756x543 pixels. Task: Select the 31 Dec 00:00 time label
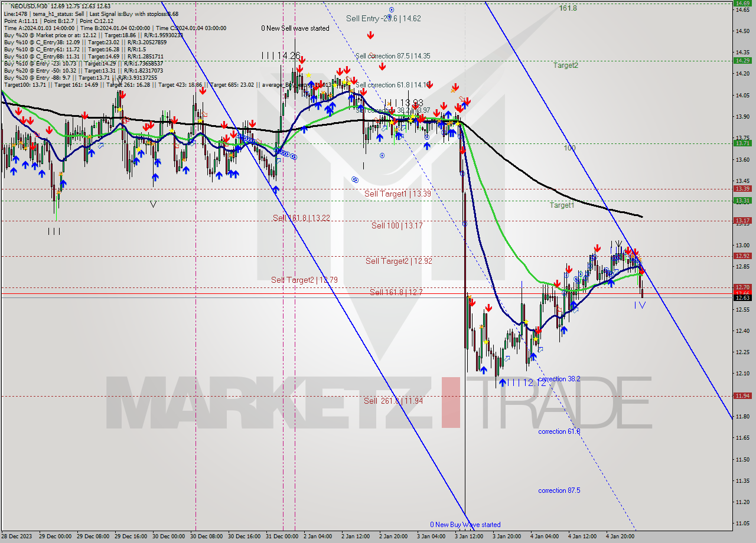click(x=282, y=537)
